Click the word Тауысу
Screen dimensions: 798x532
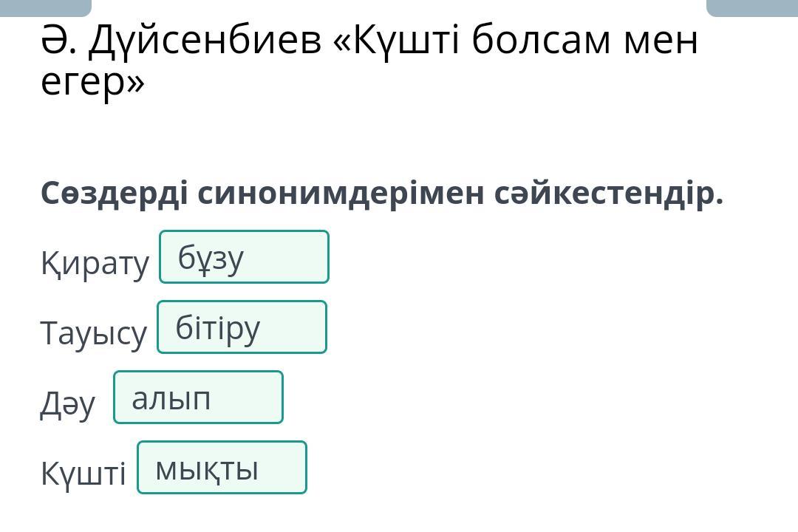94,333
